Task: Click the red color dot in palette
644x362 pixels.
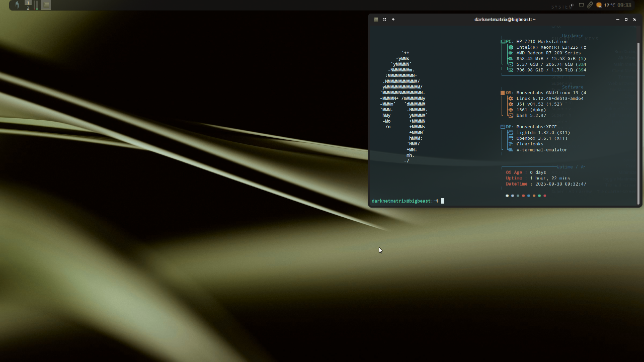Action: (x=544, y=196)
